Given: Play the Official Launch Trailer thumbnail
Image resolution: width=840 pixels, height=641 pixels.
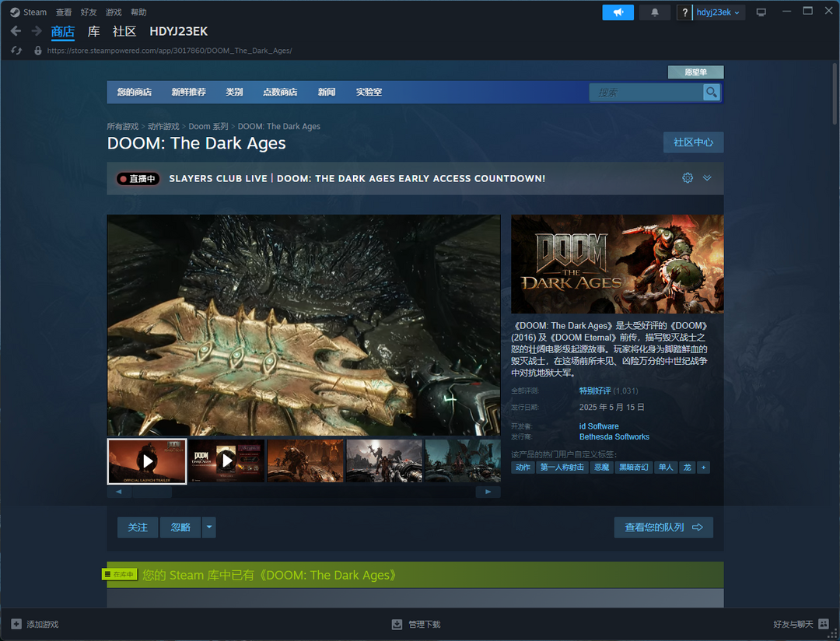Looking at the screenshot, I should coord(147,461).
